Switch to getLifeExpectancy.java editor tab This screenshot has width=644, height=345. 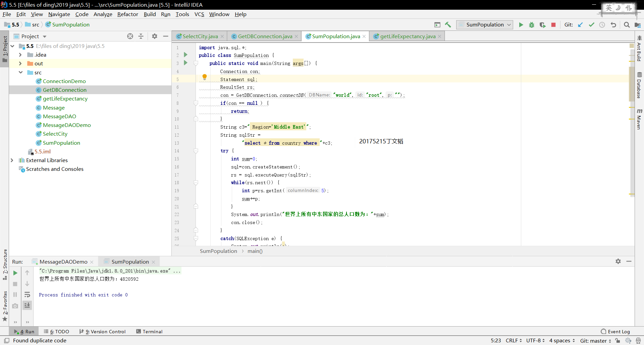click(408, 36)
